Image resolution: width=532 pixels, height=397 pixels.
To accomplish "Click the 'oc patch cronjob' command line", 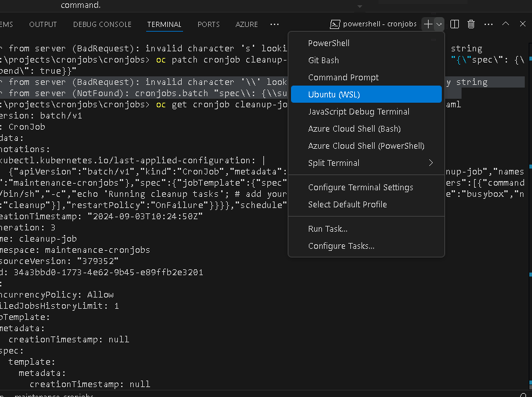I will pos(144,59).
